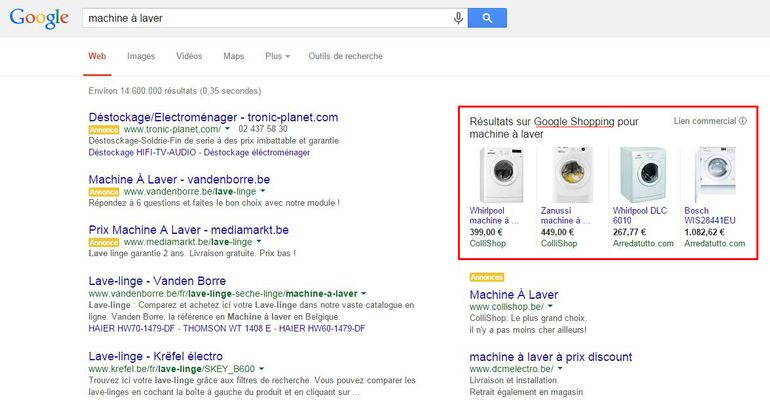Expand the Plus dropdown menu
This screenshot has height=407, width=770.
pos(277,56)
